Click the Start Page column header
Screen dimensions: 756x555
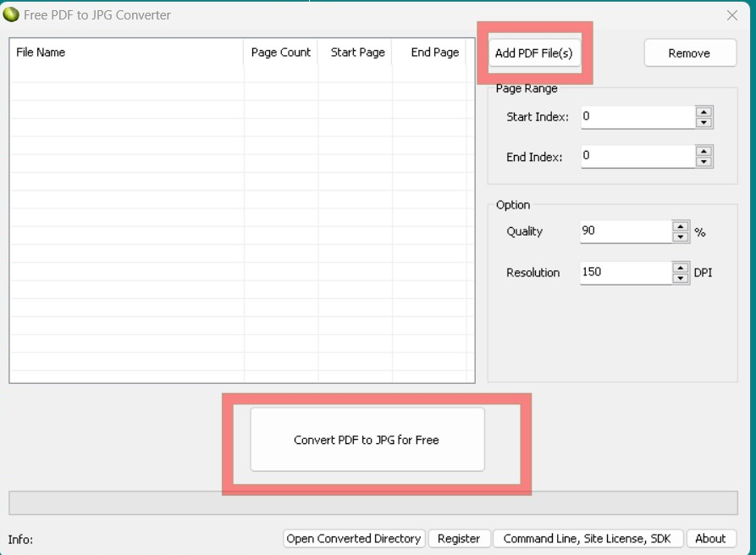click(355, 53)
